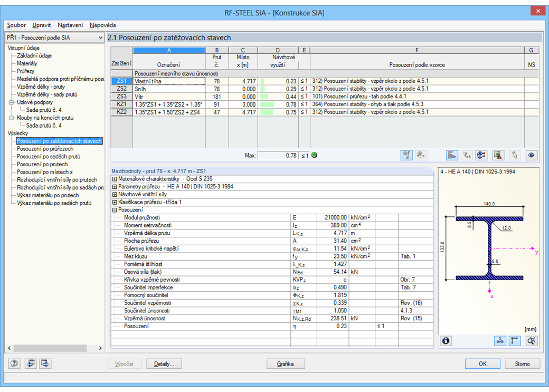Open the PŘ1 design case dropdown
This screenshot has height=392, width=549.
[54, 37]
